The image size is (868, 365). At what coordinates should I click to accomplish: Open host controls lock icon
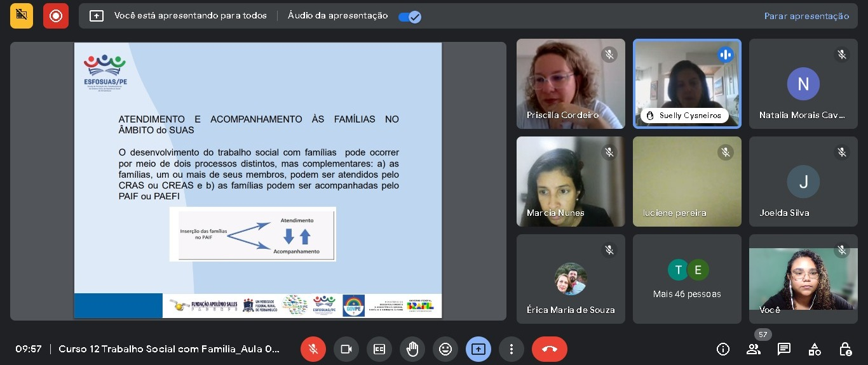click(x=845, y=349)
